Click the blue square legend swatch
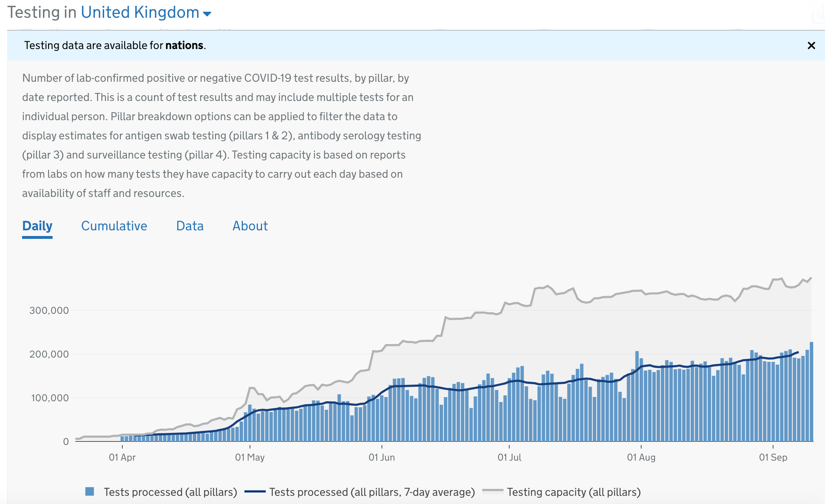 click(x=90, y=492)
